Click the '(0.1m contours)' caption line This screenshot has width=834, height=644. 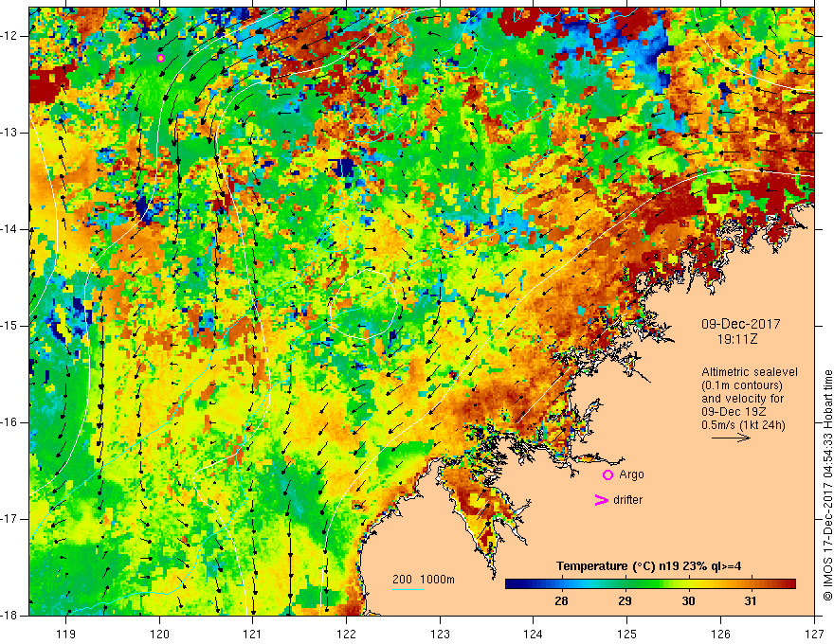click(x=742, y=385)
